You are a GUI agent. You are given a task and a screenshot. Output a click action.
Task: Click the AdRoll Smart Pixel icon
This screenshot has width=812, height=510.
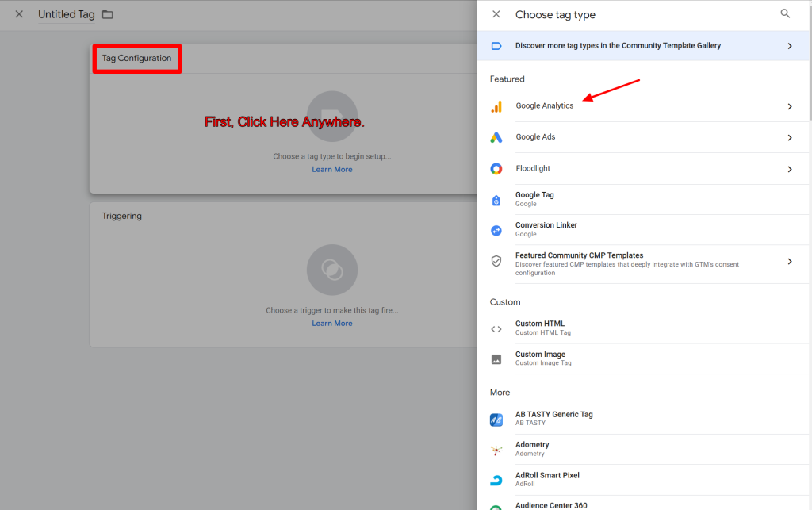(497, 479)
